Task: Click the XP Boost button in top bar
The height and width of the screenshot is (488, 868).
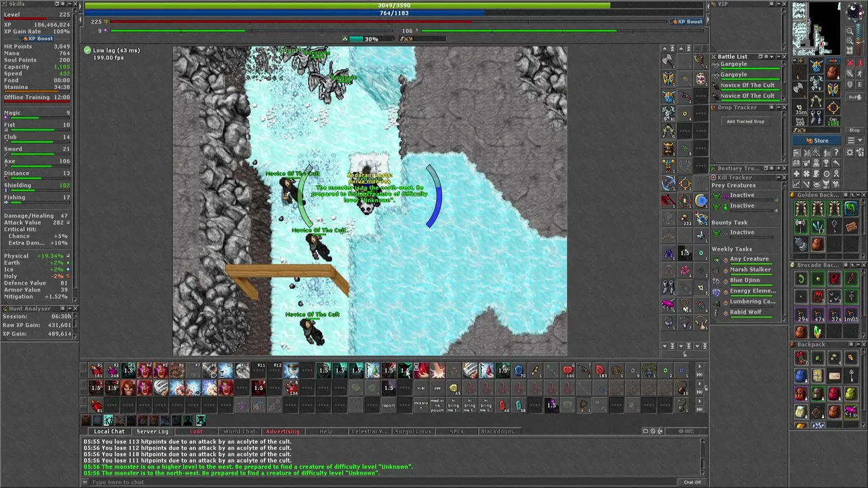Action: (686, 22)
